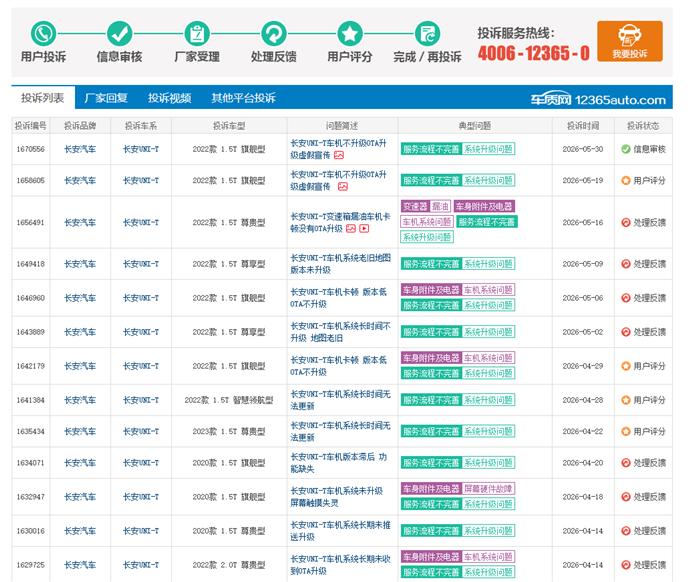The width and height of the screenshot is (700, 582).
Task: Click the orange 我要投诉 button
Action: click(x=629, y=41)
